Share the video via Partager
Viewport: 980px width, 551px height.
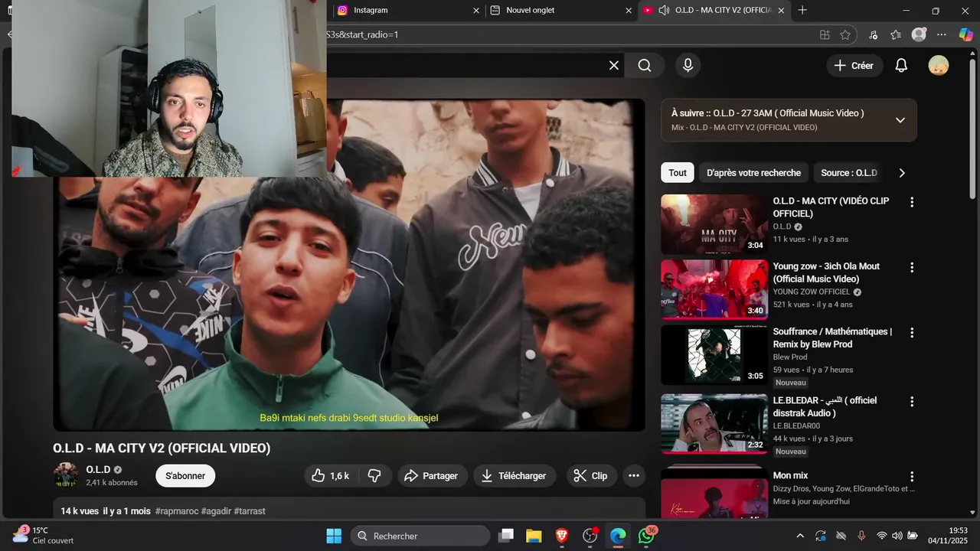[x=431, y=476]
